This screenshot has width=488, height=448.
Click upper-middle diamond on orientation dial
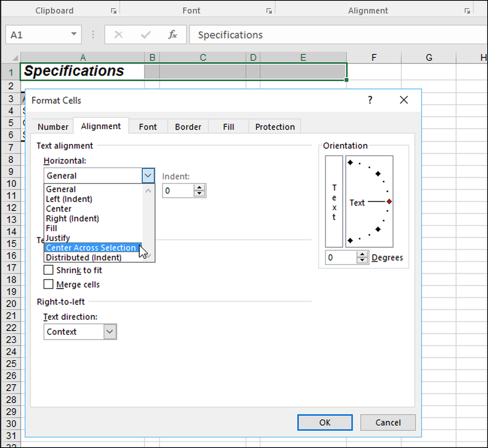[378, 174]
